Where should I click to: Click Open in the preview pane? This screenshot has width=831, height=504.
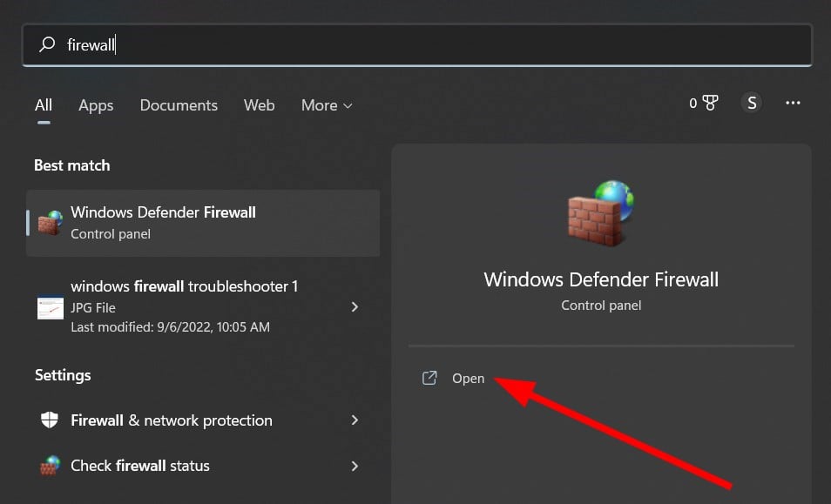[x=468, y=379]
